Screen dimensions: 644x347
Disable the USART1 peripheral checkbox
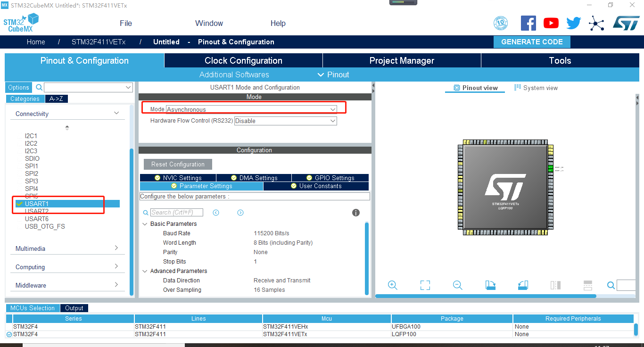pyautogui.click(x=19, y=204)
